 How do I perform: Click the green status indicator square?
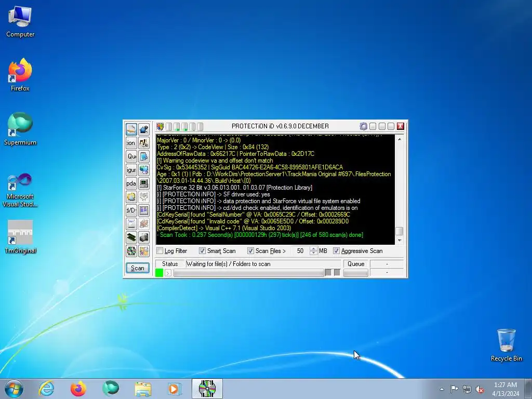tap(159, 273)
